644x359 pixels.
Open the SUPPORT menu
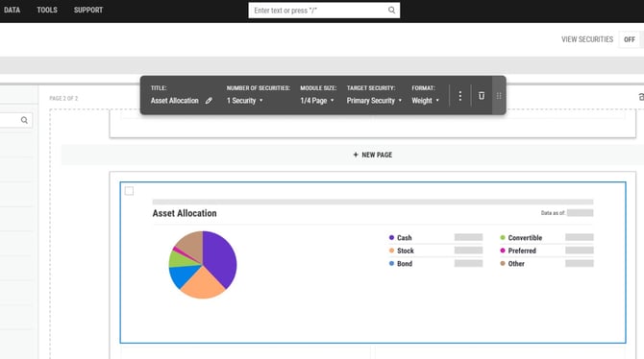(x=88, y=10)
